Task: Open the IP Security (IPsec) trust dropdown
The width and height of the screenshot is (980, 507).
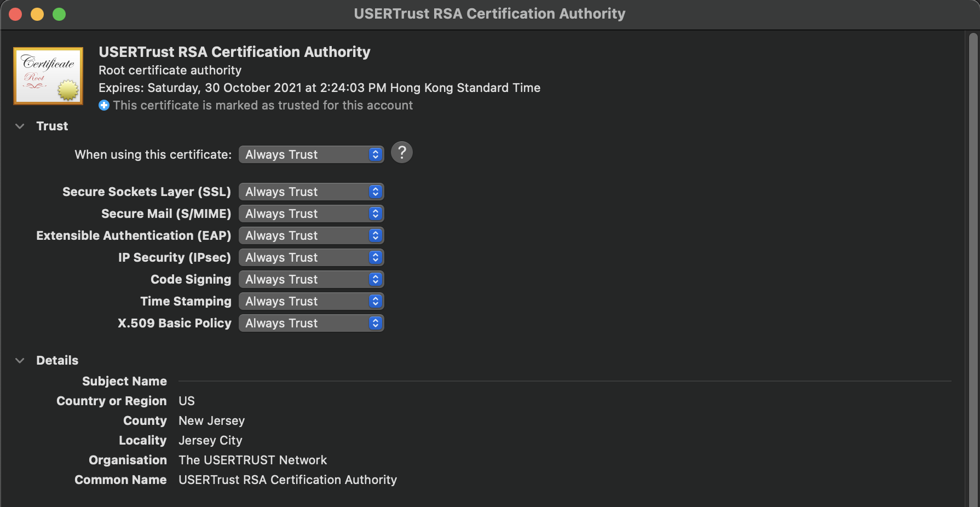Action: coord(311,257)
